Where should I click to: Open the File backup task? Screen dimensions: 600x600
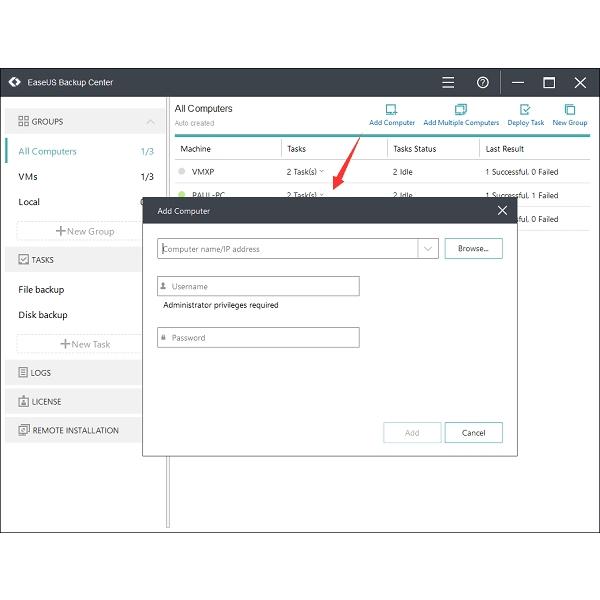[41, 290]
